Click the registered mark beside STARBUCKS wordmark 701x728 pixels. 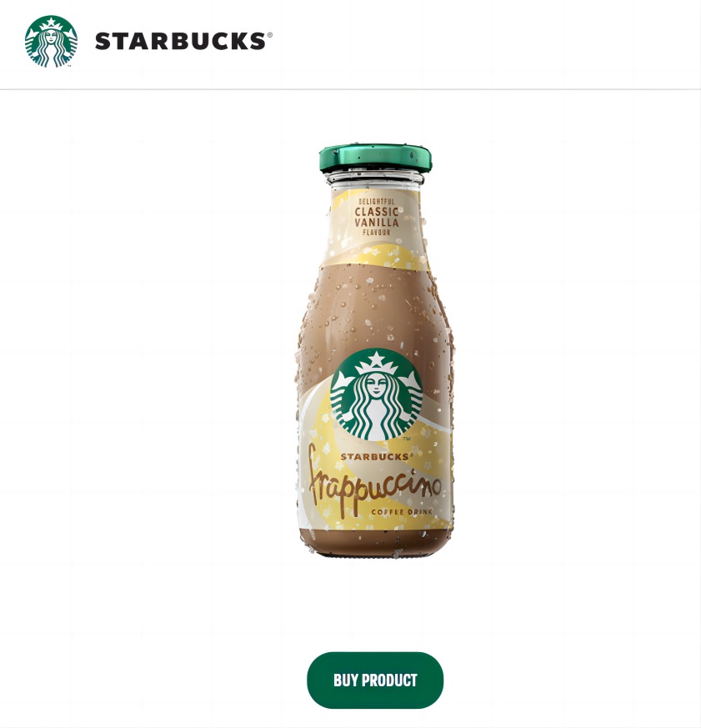[270, 35]
